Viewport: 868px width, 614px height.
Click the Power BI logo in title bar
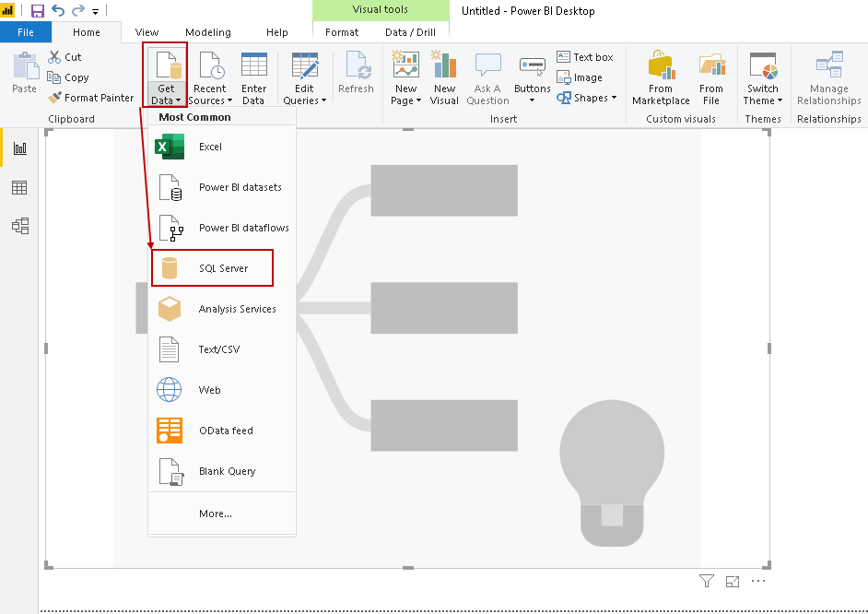(7, 10)
